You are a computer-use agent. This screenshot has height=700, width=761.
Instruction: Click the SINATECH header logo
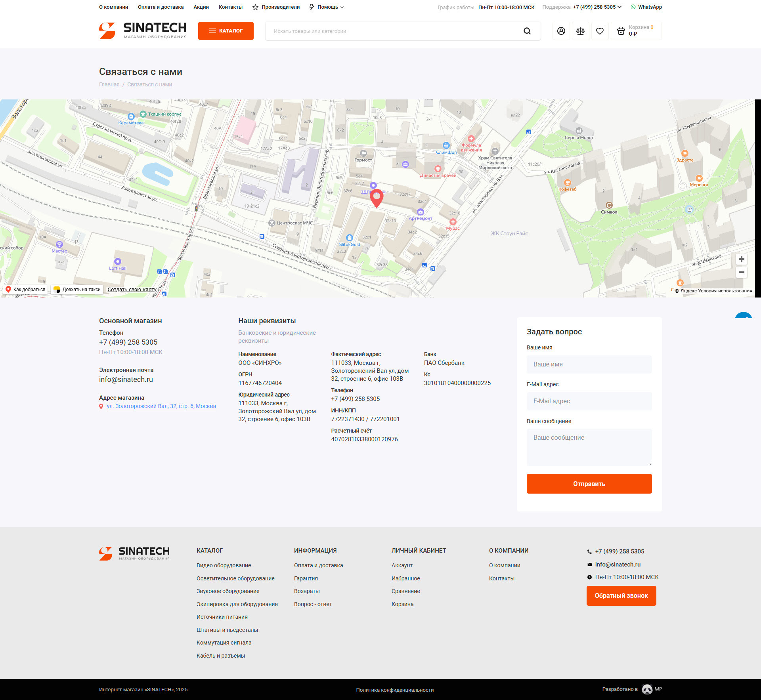(143, 31)
